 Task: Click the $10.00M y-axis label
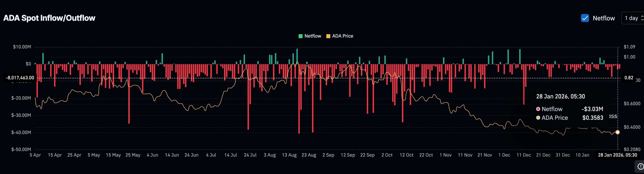pyautogui.click(x=22, y=47)
